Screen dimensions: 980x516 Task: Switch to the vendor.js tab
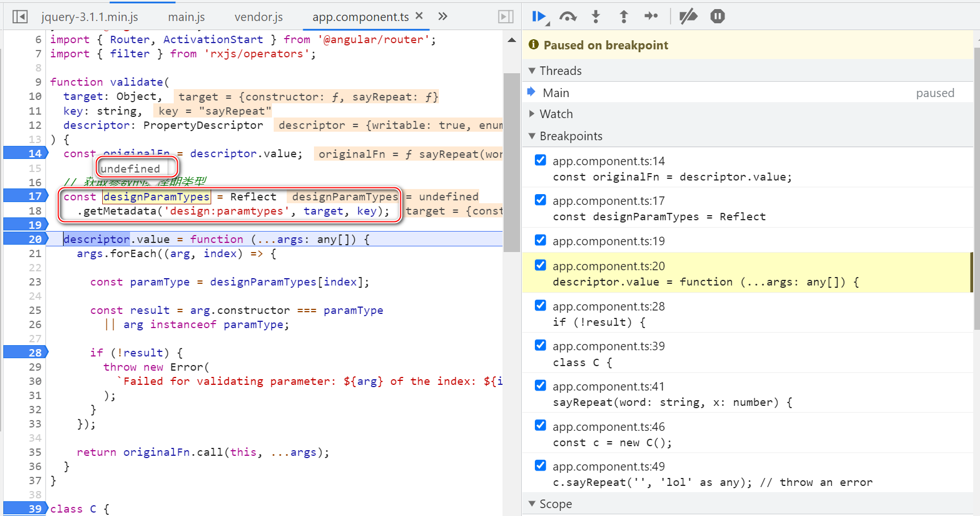258,16
